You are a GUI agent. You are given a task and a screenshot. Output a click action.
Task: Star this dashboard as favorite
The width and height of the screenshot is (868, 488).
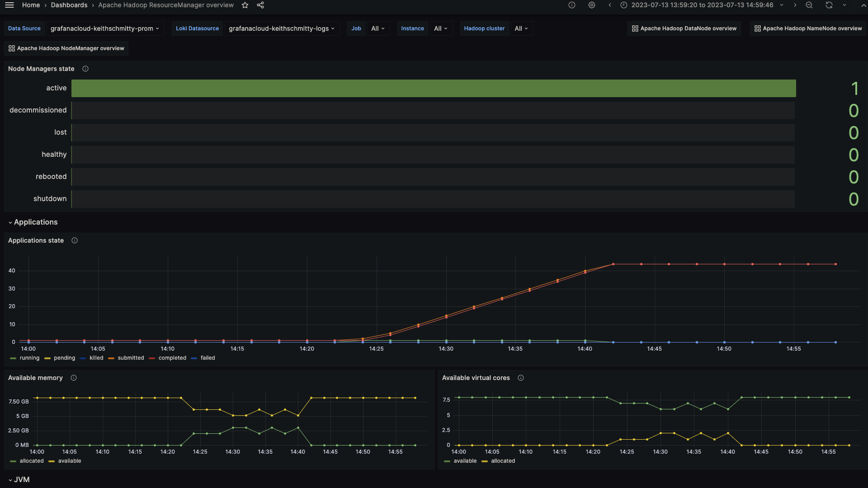(245, 5)
